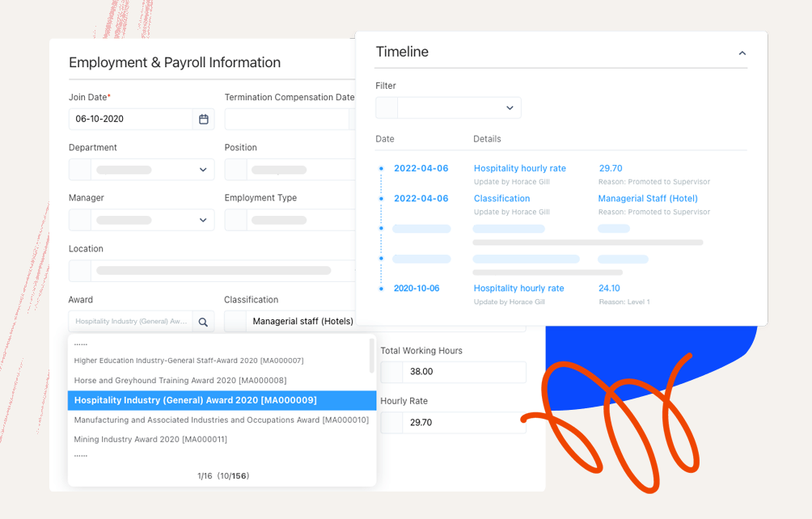Select Hospitality Industry (General) Award 2020
This screenshot has height=519, width=812.
(222, 400)
